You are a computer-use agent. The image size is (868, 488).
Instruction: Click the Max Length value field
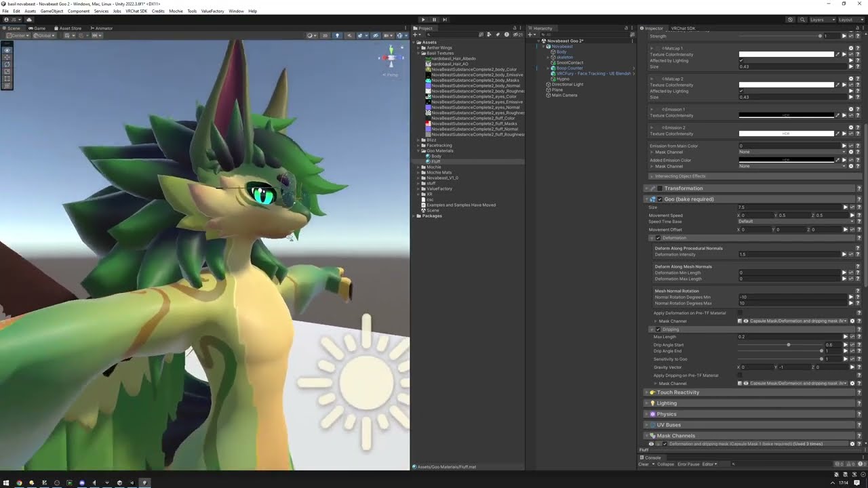(x=789, y=337)
